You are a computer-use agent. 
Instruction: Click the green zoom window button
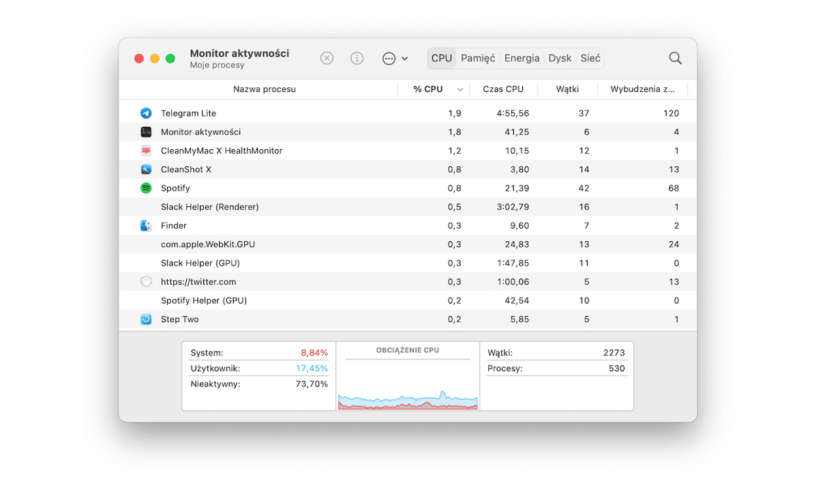pos(170,59)
